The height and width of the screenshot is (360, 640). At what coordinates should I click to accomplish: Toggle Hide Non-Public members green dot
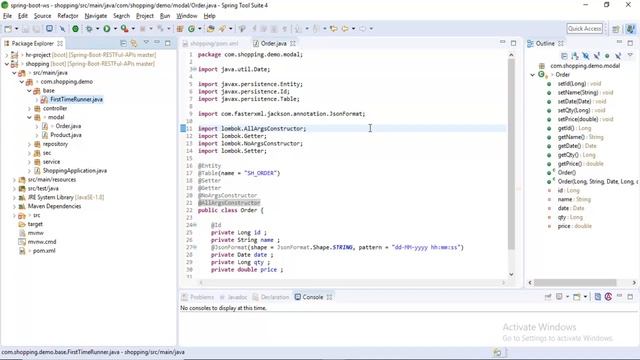607,56
